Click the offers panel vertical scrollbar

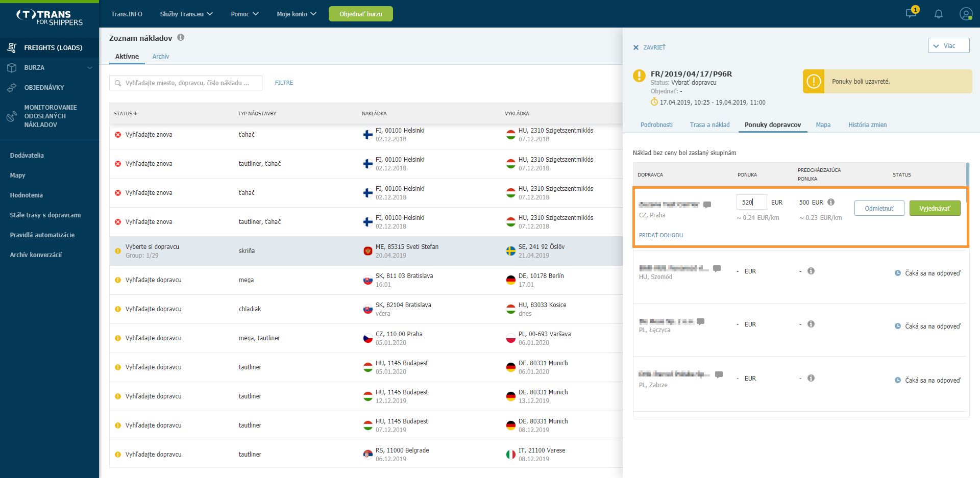967,174
